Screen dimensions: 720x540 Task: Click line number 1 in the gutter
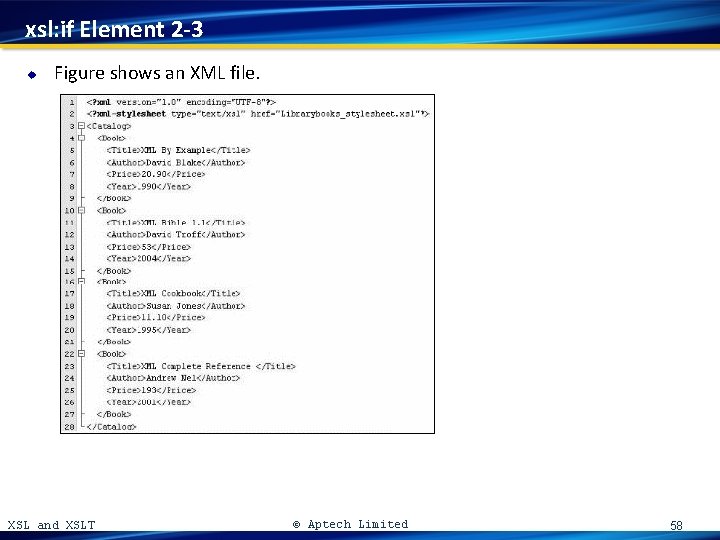pos(72,102)
